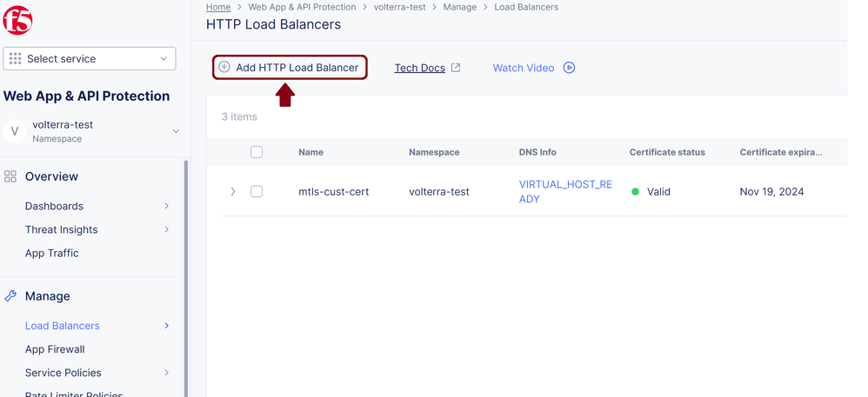Open Load Balancers in the sidebar
Viewport: 868px width, 397px height.
click(x=63, y=326)
